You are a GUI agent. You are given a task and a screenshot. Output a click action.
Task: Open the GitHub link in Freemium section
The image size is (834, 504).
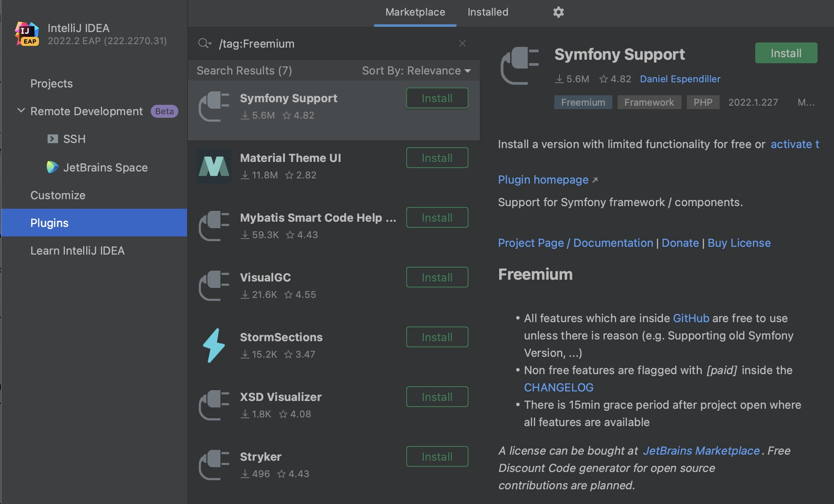[x=691, y=318]
